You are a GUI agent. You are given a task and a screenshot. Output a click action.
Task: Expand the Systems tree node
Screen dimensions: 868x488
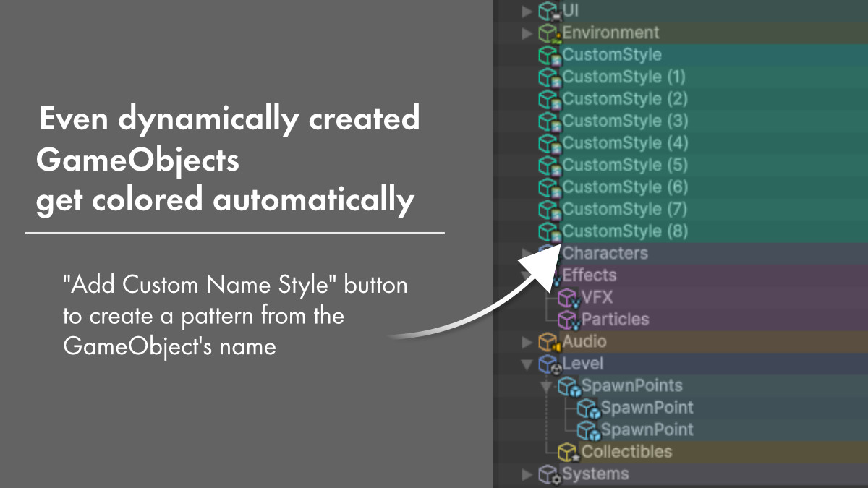pos(527,475)
